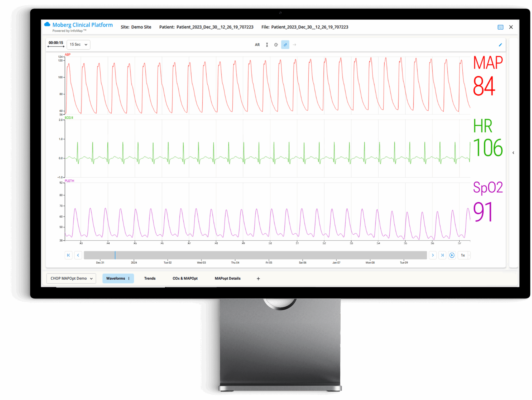The height and width of the screenshot is (400, 532).
Task: Open the COx & MAPOpt tab
Action: pos(185,278)
